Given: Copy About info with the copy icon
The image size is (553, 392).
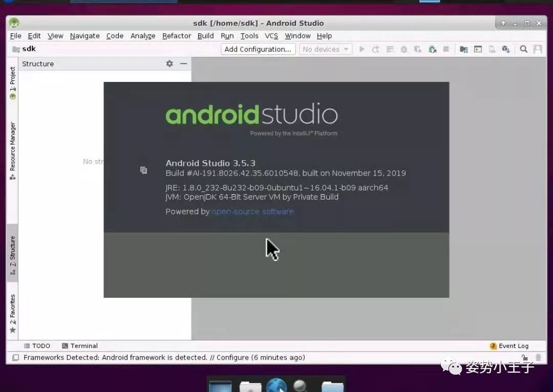Looking at the screenshot, I should coord(143,170).
